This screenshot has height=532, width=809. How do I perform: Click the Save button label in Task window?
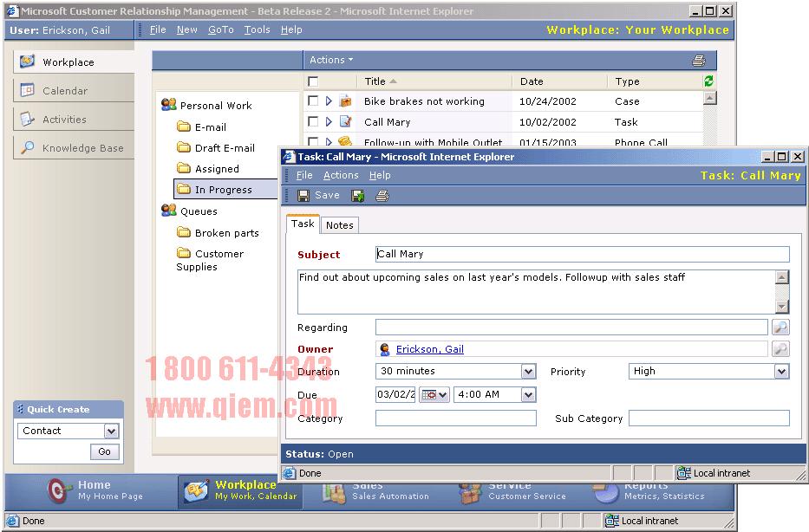[327, 195]
